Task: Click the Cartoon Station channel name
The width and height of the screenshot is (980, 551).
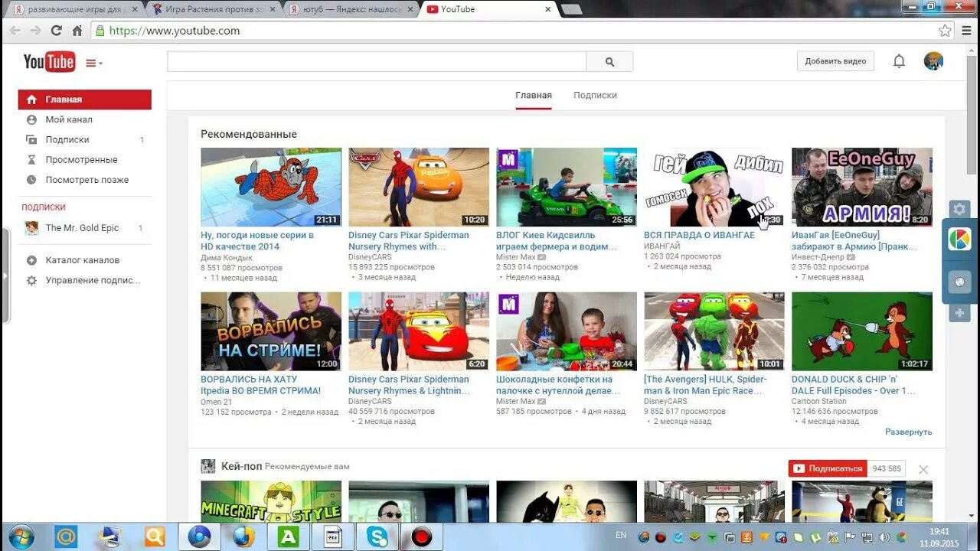Action: click(x=819, y=401)
